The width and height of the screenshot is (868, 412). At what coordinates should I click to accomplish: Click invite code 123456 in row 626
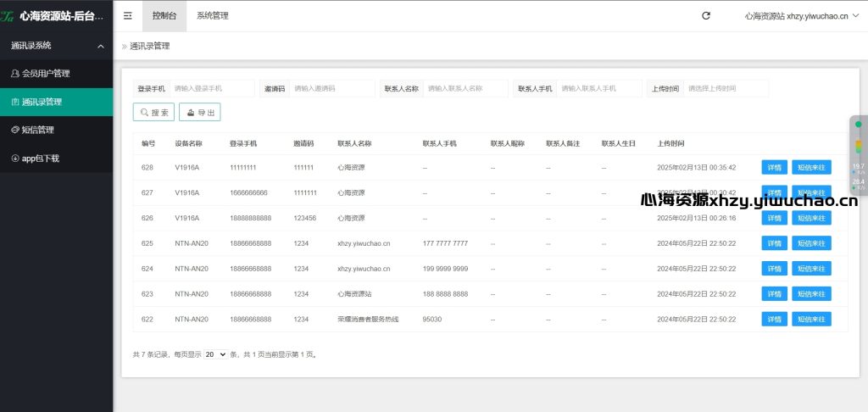click(x=305, y=218)
